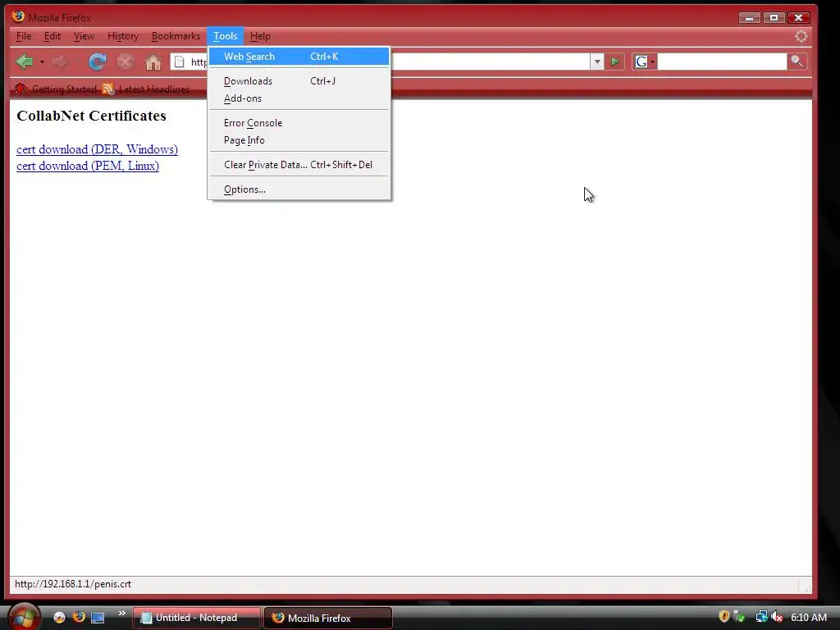840x630 pixels.
Task: Select Web Search from Tools menu
Action: click(299, 57)
